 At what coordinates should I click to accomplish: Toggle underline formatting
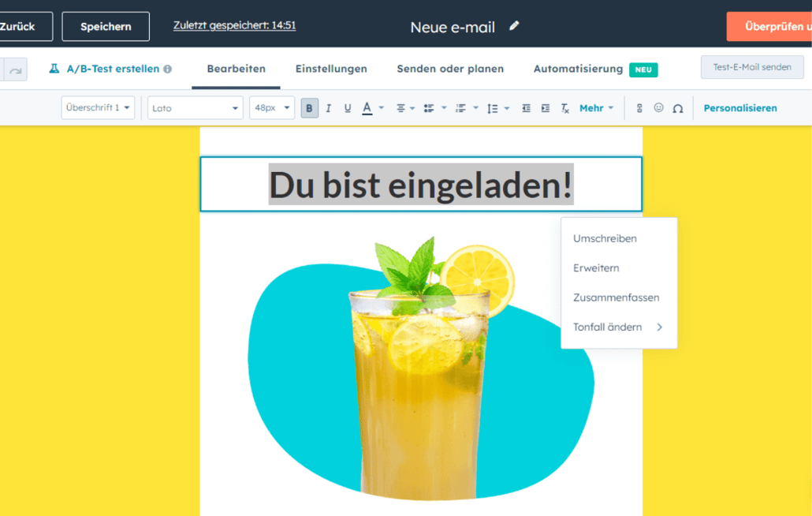(347, 107)
